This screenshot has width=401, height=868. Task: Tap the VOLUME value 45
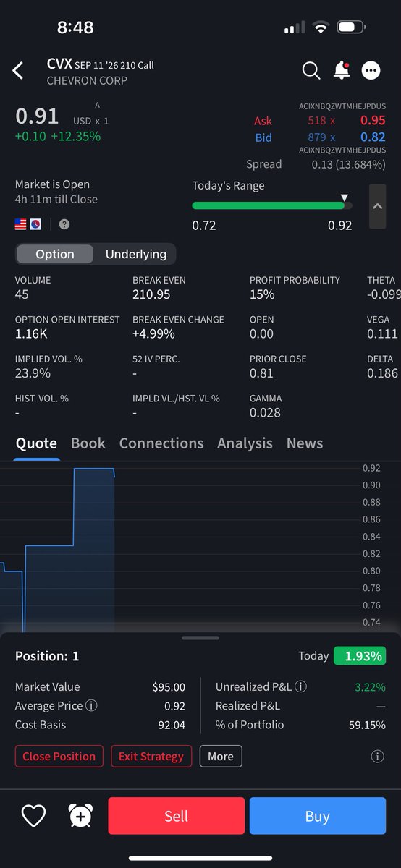pos(22,294)
